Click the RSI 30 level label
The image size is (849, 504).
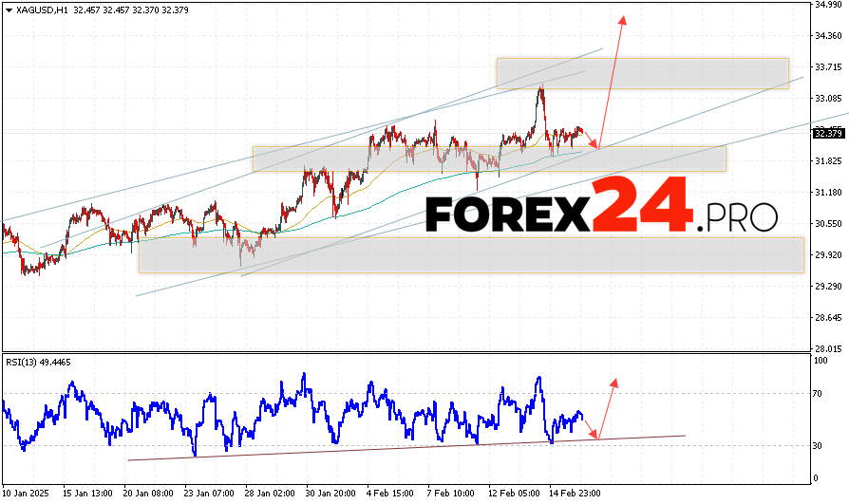pos(819,445)
